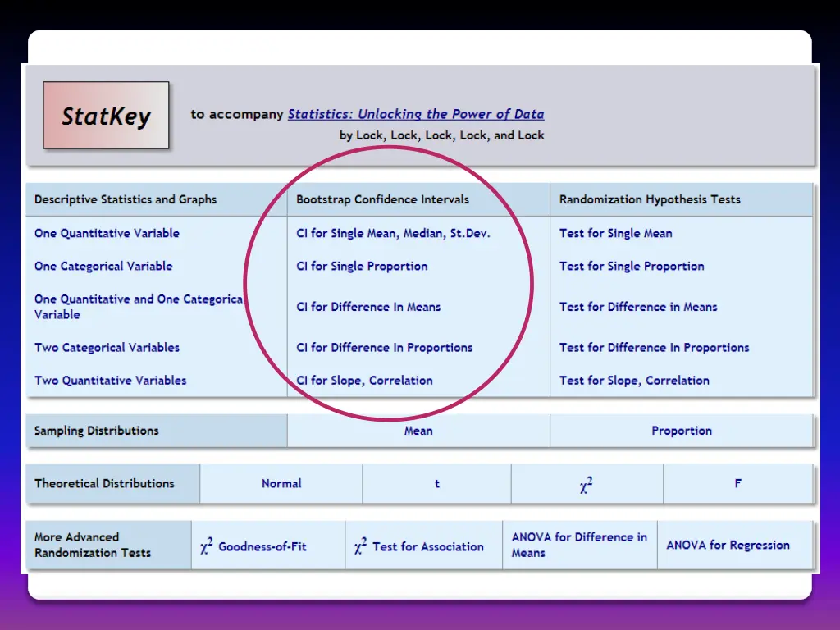Click the More Advanced Randomization Tests label

(x=93, y=545)
